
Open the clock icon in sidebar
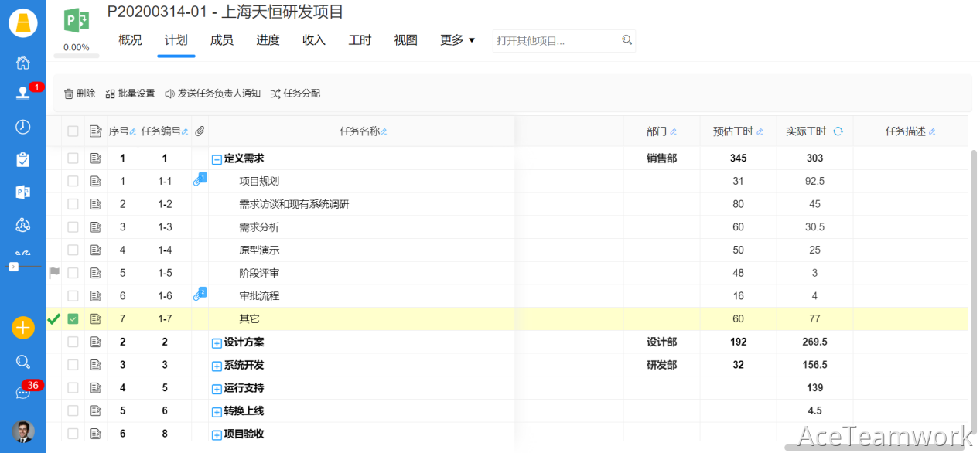(x=23, y=127)
